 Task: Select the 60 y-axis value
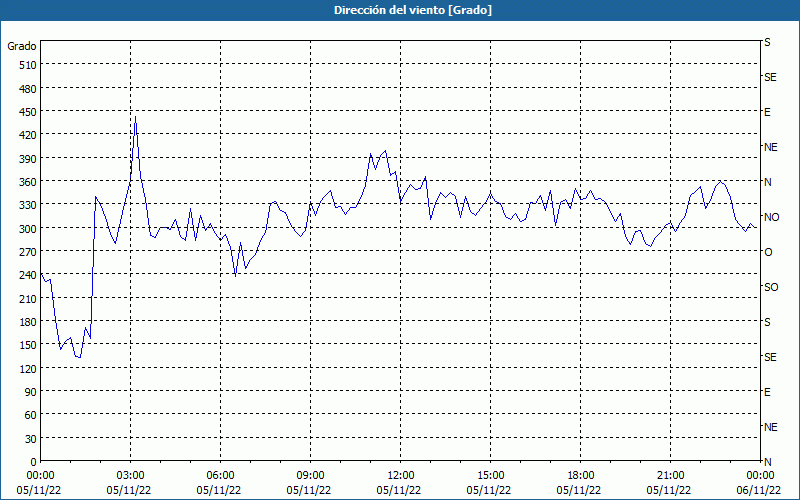coord(31,415)
